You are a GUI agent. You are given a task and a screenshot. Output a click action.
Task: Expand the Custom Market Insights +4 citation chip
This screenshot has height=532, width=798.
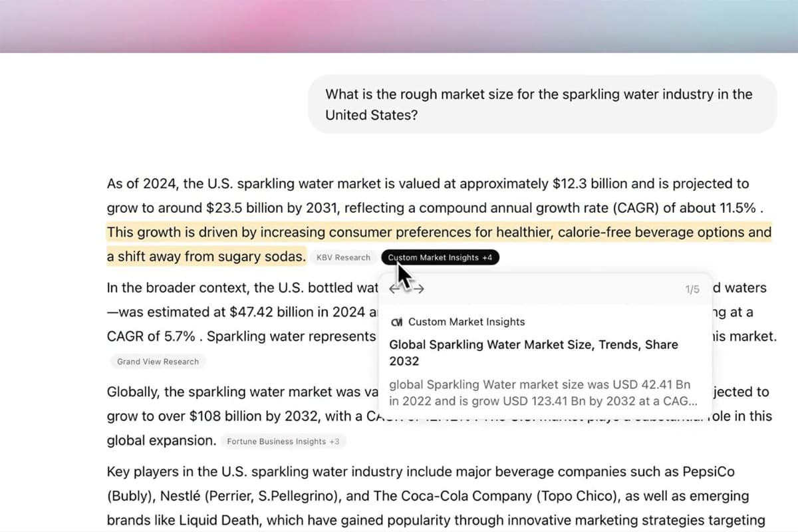(440, 257)
